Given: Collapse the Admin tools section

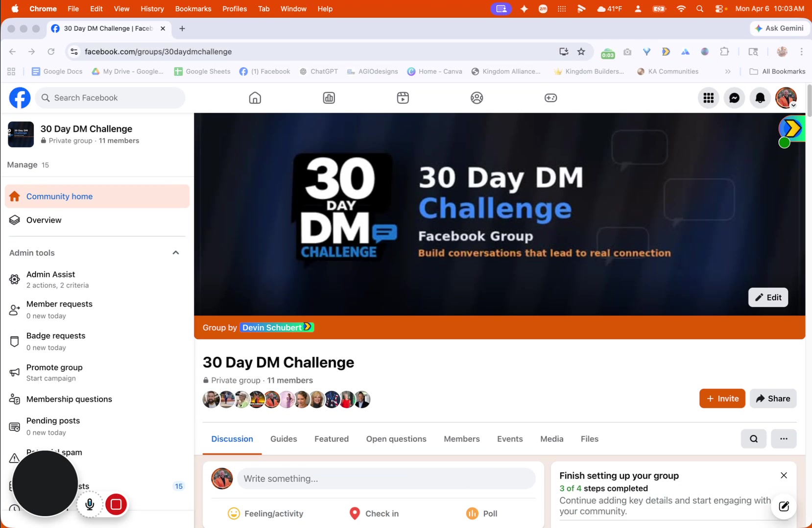Looking at the screenshot, I should 176,253.
